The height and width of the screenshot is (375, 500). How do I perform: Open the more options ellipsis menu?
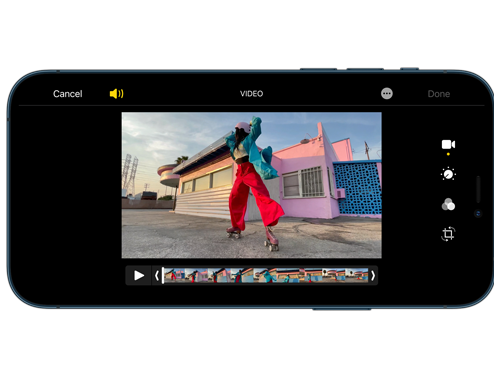(x=387, y=94)
